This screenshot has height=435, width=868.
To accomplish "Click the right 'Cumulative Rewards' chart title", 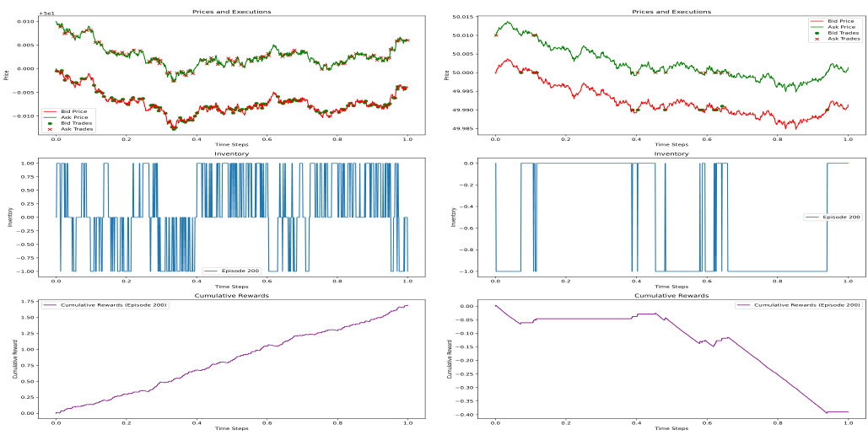I will click(x=671, y=296).
